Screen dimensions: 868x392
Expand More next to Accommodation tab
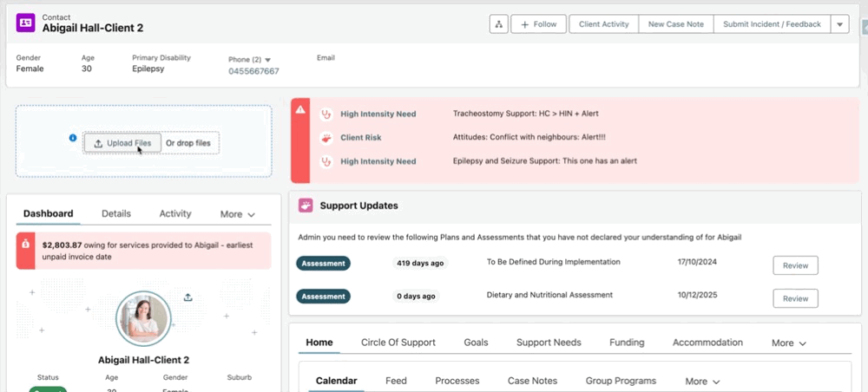pos(789,343)
